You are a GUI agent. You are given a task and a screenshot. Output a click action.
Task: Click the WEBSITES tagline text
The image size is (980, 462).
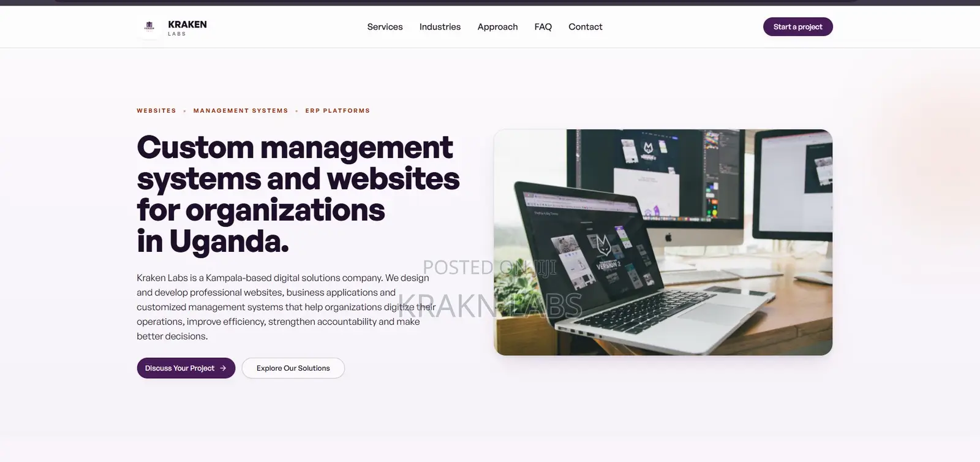click(156, 111)
